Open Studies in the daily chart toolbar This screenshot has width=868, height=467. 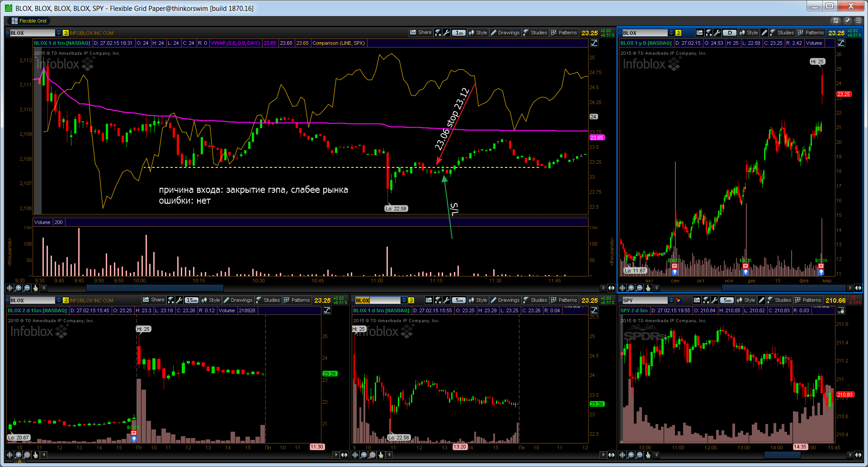tap(782, 33)
